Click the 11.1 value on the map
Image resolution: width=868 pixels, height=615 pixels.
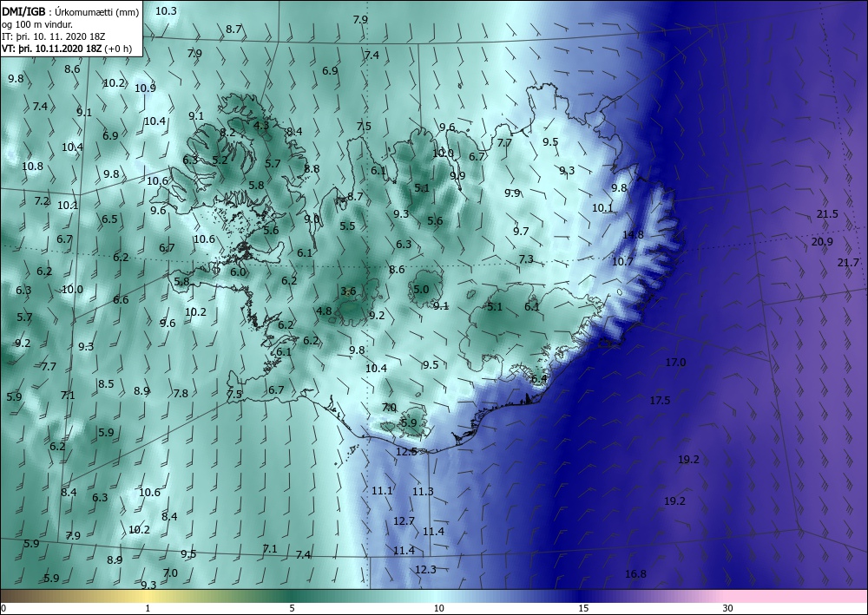coord(382,491)
